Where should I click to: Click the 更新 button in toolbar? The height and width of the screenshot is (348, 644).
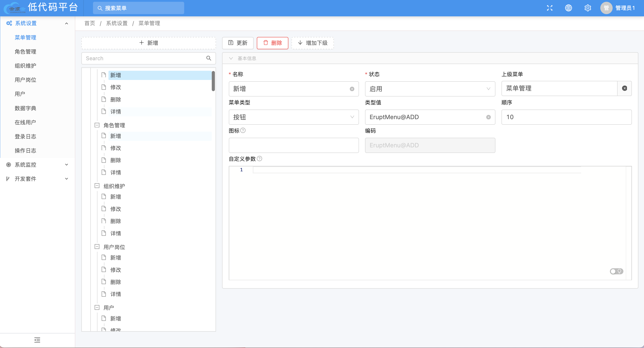pos(238,43)
